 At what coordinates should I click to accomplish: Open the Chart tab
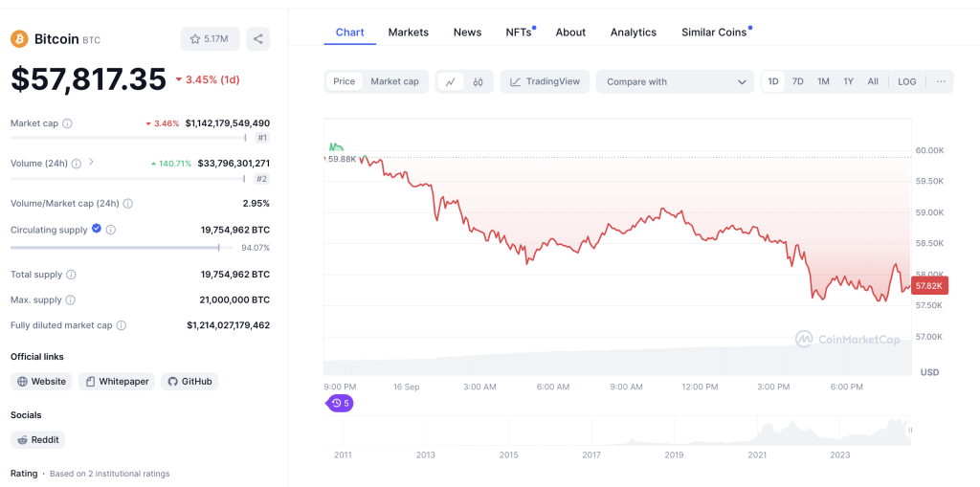pos(350,32)
